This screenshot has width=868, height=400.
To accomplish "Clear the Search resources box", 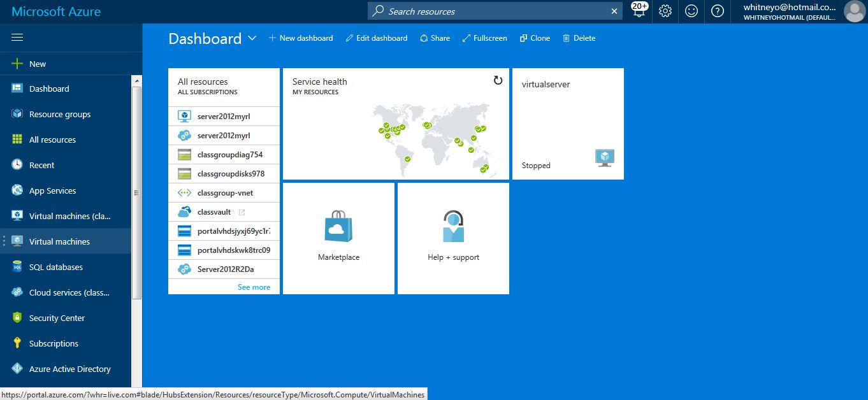I will point(614,11).
